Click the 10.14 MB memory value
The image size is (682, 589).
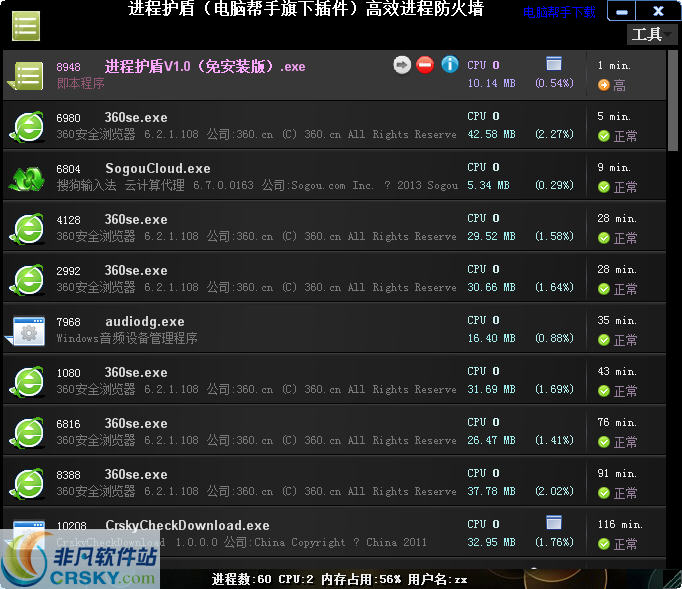pos(491,83)
